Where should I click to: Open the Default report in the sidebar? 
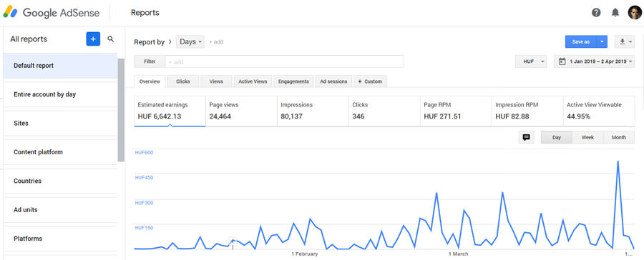click(60, 66)
